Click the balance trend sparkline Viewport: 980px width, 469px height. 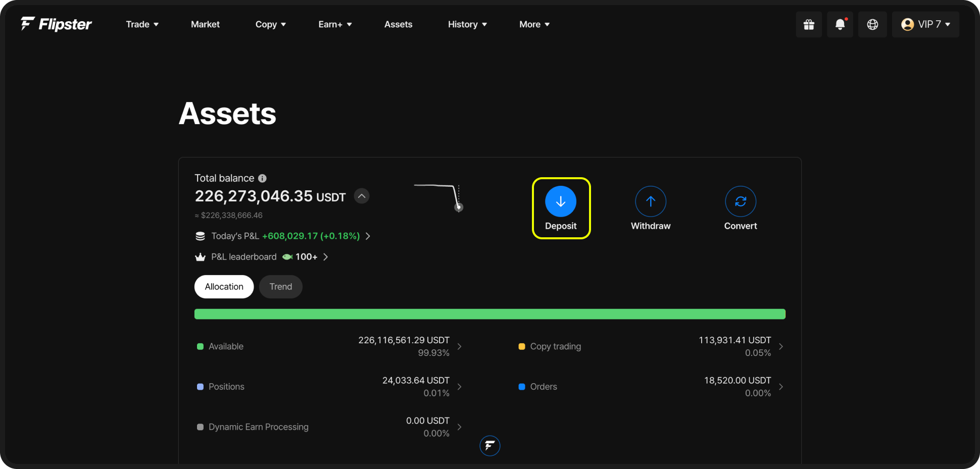[438, 198]
